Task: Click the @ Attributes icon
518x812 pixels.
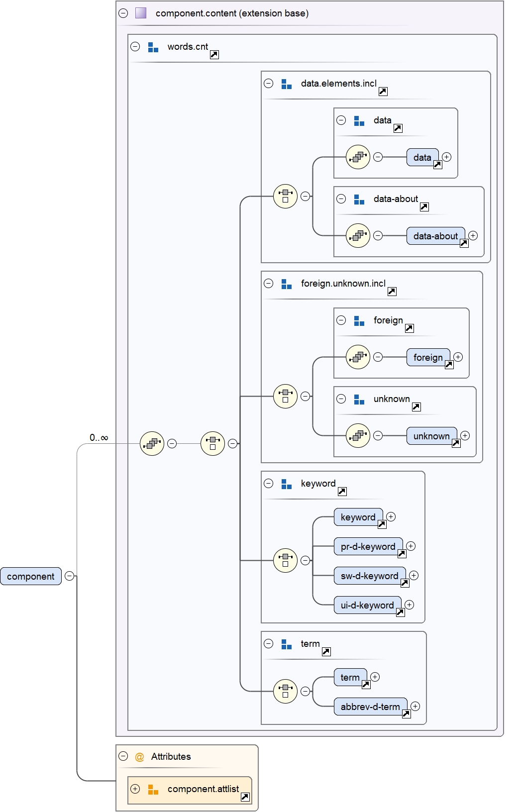Action: (139, 757)
